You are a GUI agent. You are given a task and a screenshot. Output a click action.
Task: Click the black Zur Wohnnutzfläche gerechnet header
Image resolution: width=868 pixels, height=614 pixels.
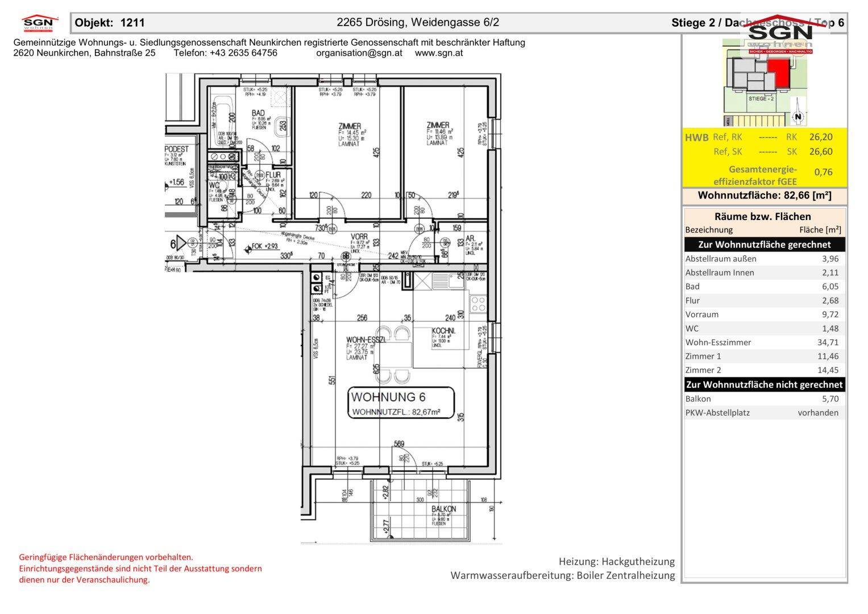click(x=765, y=244)
